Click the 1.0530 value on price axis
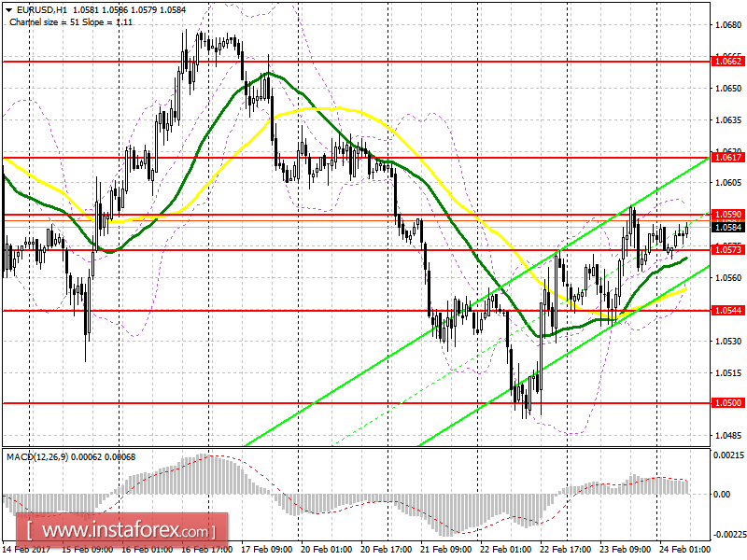The image size is (747, 560). pyautogui.click(x=728, y=341)
